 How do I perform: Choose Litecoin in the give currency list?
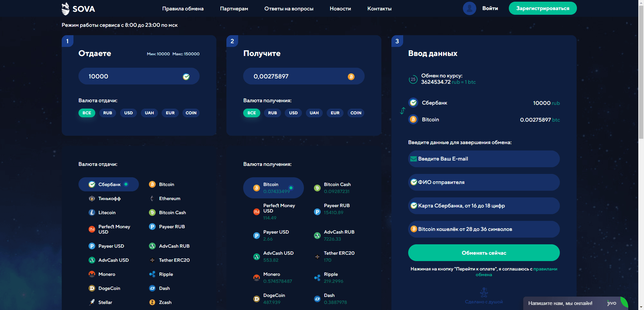tap(107, 212)
